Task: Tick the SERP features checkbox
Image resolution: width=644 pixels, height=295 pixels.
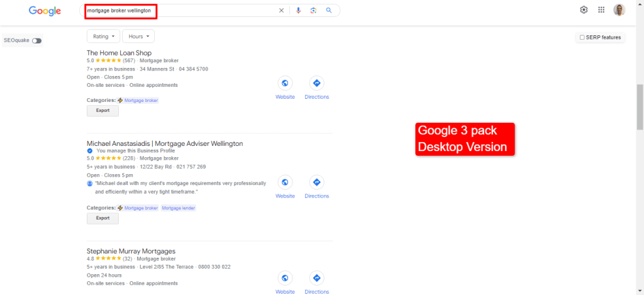Action: pos(582,37)
